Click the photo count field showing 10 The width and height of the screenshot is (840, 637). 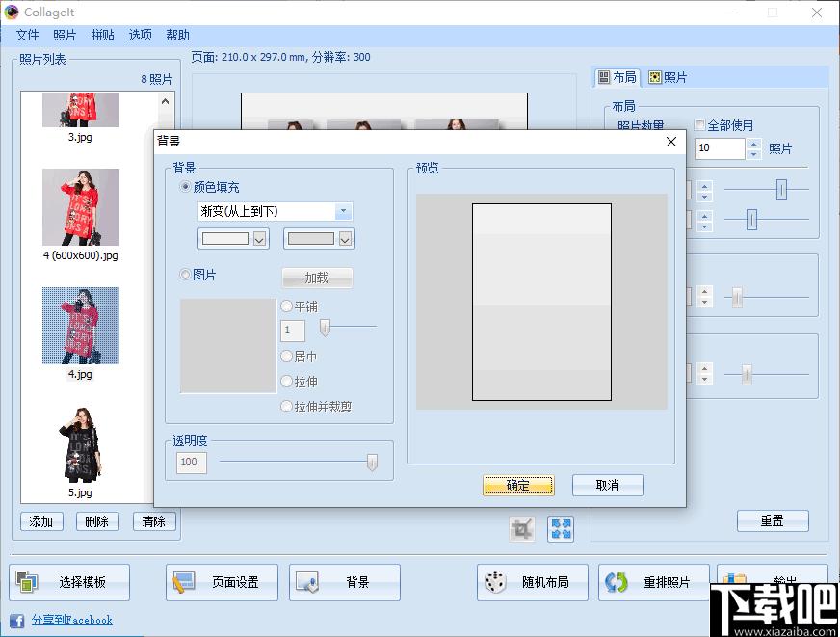click(x=720, y=148)
